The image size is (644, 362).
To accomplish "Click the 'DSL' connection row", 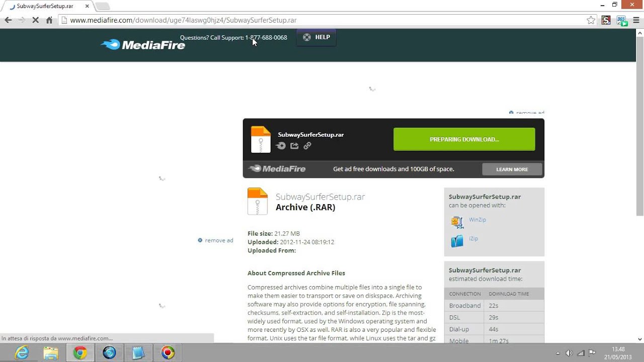I will pyautogui.click(x=494, y=318).
